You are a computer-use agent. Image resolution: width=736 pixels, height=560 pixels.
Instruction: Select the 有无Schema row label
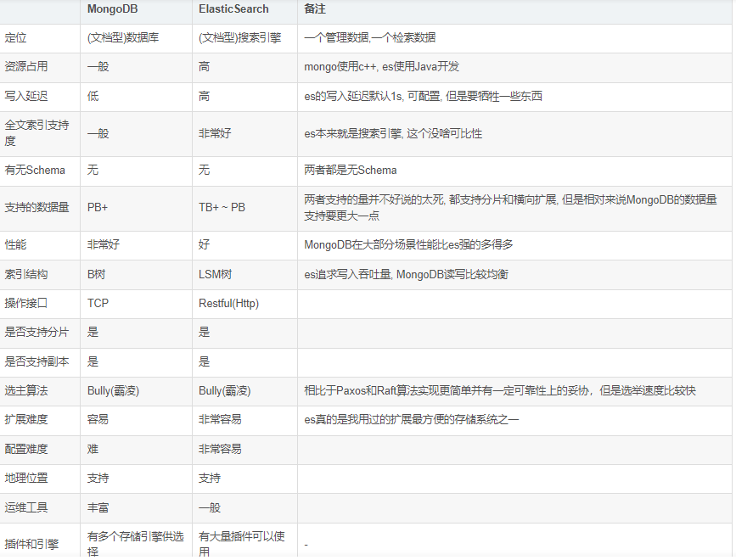35,171
